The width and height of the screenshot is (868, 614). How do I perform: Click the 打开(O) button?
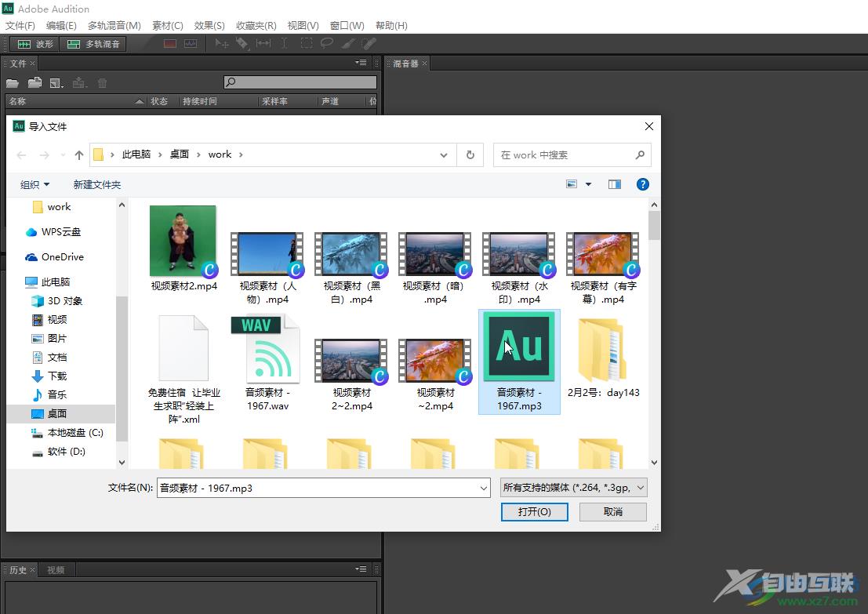[x=534, y=512]
